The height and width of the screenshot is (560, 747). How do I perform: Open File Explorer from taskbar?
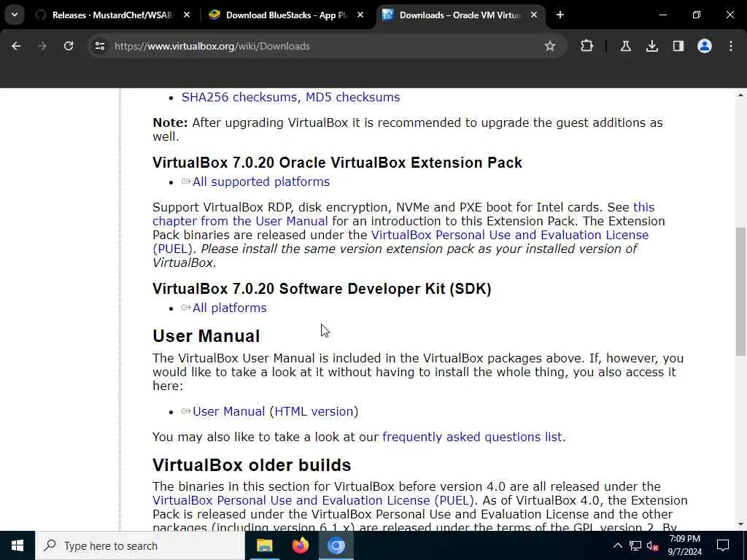[264, 545]
